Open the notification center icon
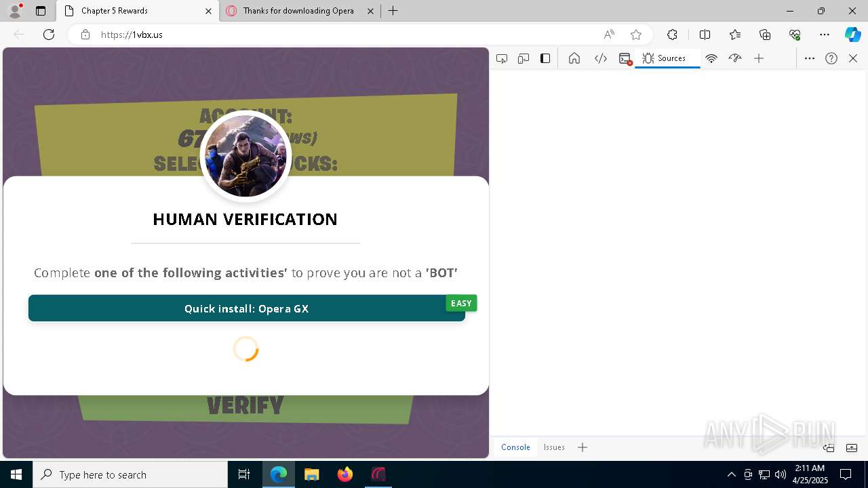 pos(846,474)
